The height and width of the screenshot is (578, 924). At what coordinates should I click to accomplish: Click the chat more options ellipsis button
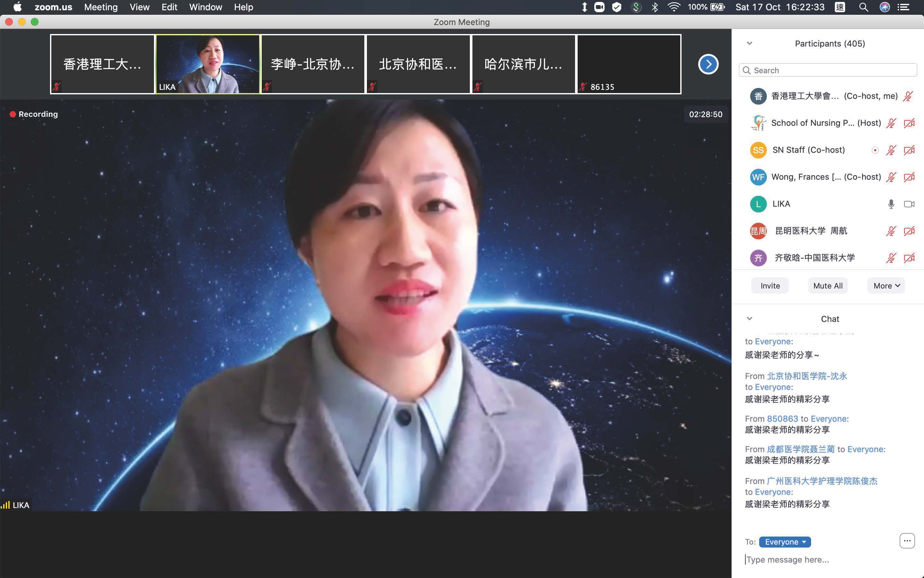[907, 541]
